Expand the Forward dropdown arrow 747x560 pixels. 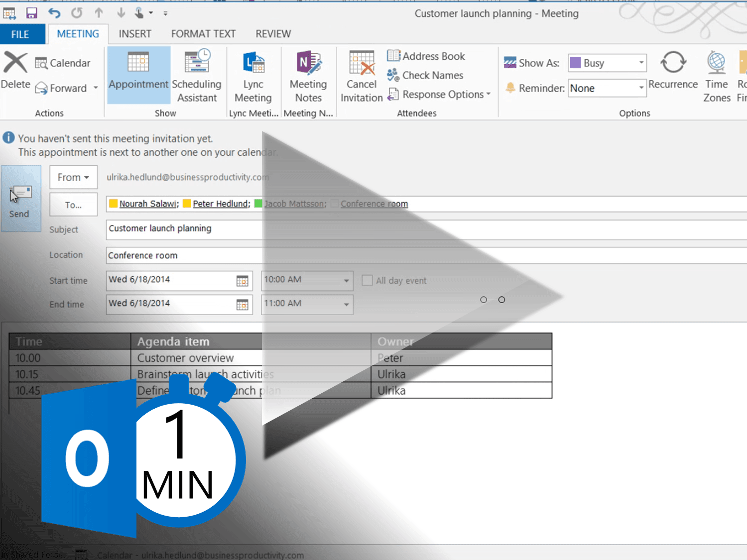tap(96, 88)
